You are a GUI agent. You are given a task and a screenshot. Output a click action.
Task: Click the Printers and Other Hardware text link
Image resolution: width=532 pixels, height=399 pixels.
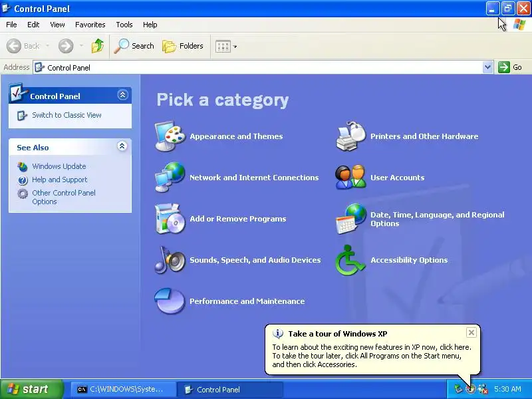point(424,136)
